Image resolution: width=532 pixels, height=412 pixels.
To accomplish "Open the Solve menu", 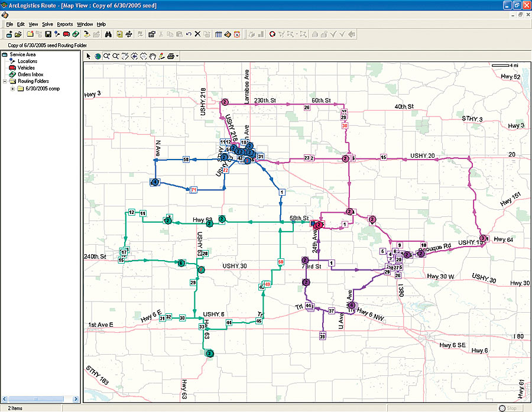I will (47, 24).
